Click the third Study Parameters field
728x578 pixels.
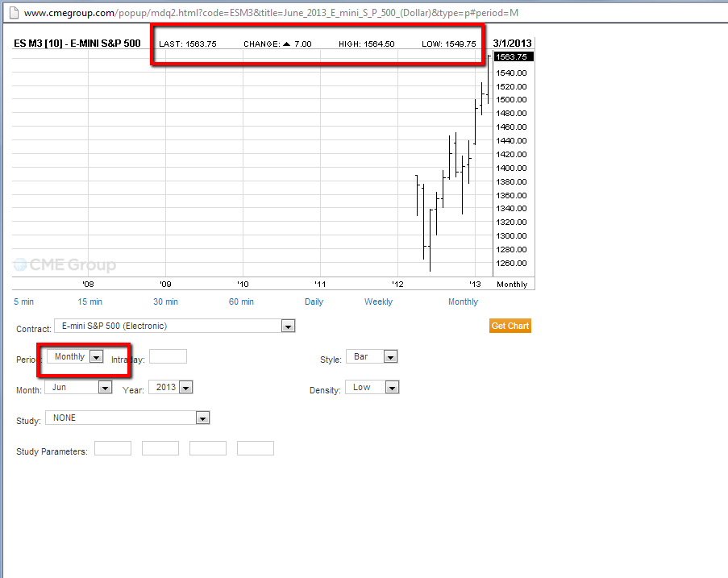click(208, 448)
